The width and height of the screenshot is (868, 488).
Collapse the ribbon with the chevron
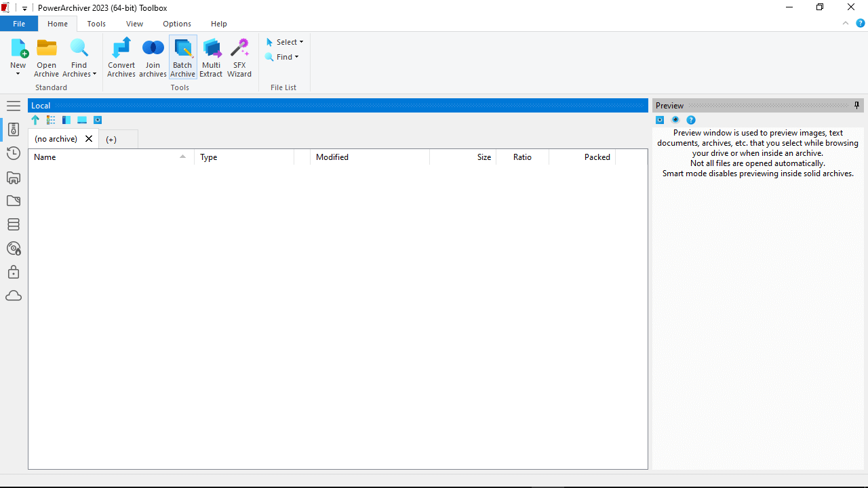[x=846, y=23]
